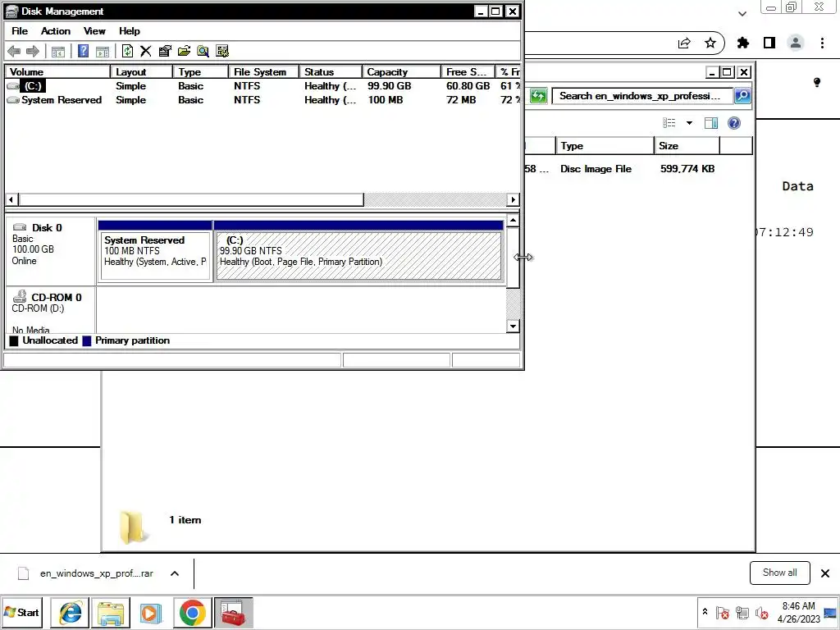The width and height of the screenshot is (840, 630).
Task: Click the Explorer change view icon
Action: pyautogui.click(x=669, y=123)
